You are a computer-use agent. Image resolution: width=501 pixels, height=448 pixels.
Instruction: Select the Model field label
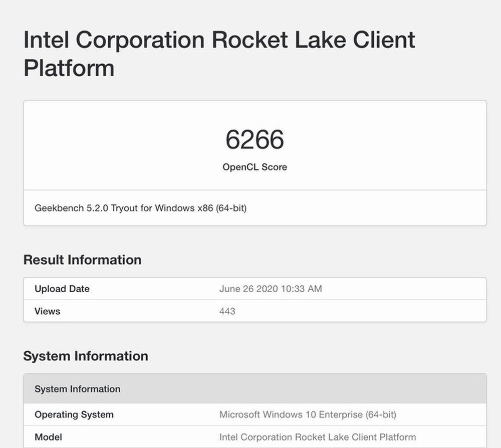point(49,437)
